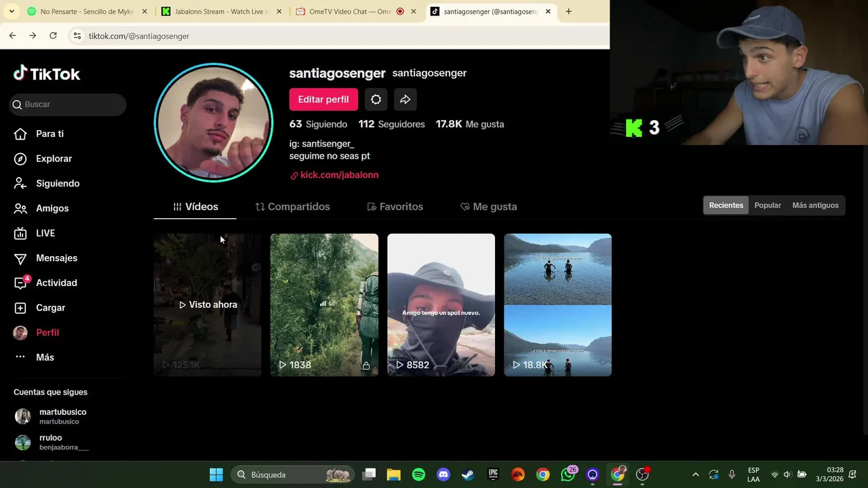The image size is (868, 488).
Task: Open the kick.com/jabalonn link
Action: pos(334,175)
